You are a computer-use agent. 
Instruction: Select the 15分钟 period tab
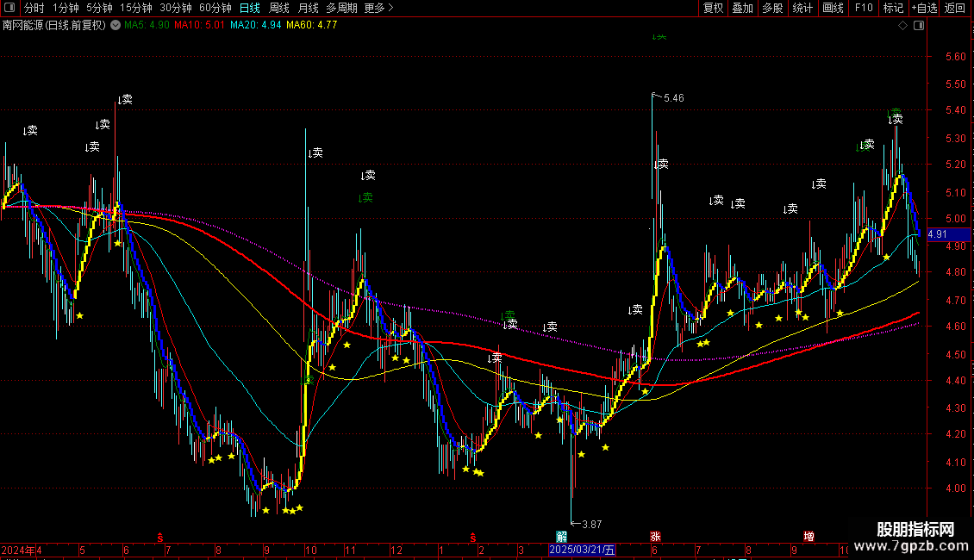(x=135, y=8)
